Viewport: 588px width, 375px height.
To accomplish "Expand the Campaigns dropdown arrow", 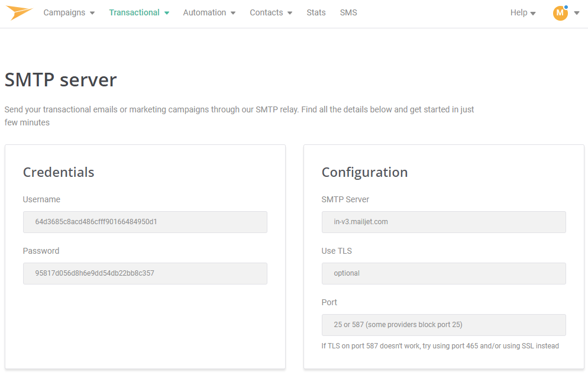I will 92,13.
